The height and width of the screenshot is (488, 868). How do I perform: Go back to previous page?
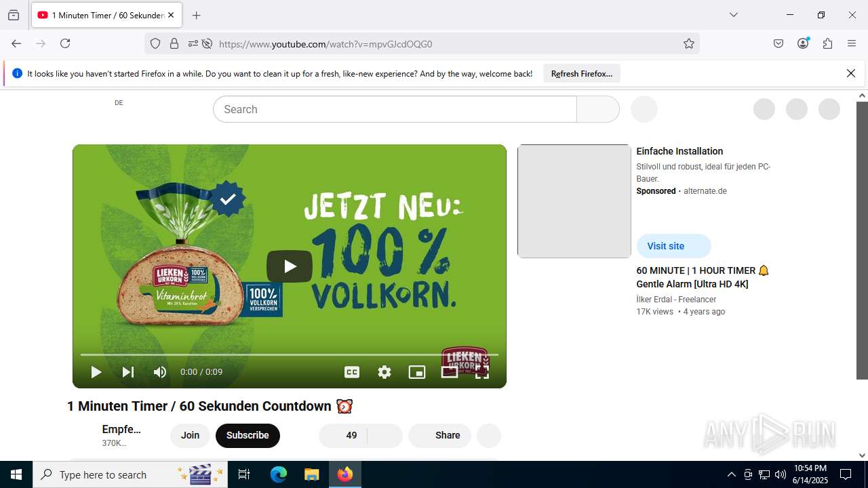click(16, 43)
